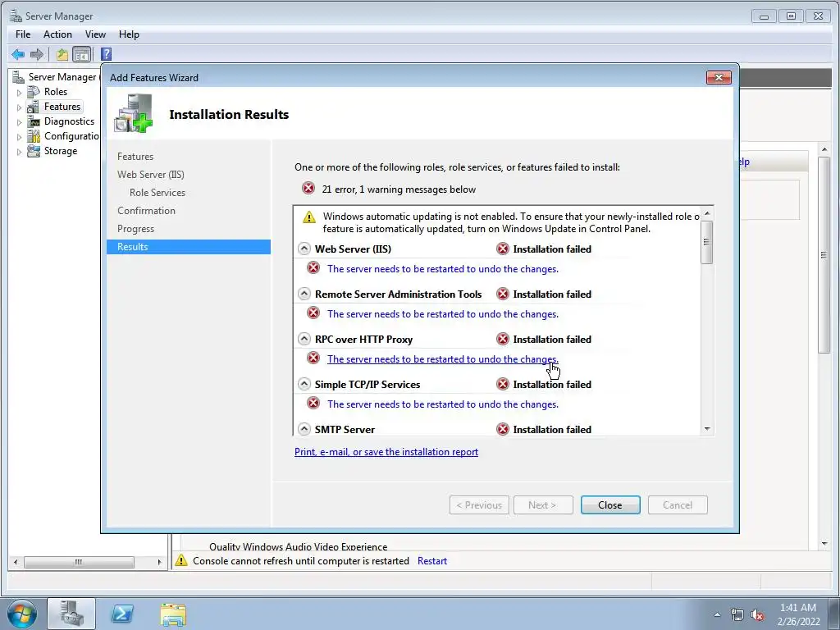The height and width of the screenshot is (630, 840).
Task: Collapse the RPC over HTTP Proxy section
Action: pyautogui.click(x=304, y=339)
